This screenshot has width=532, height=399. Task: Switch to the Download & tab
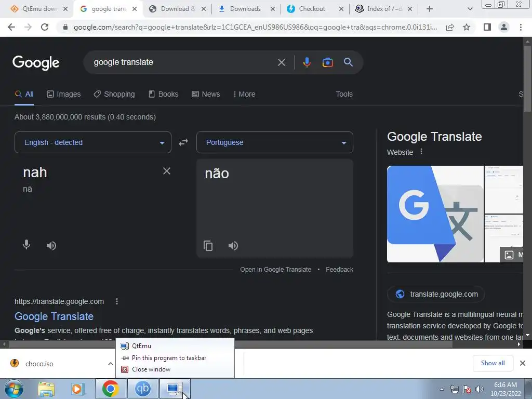click(178, 9)
